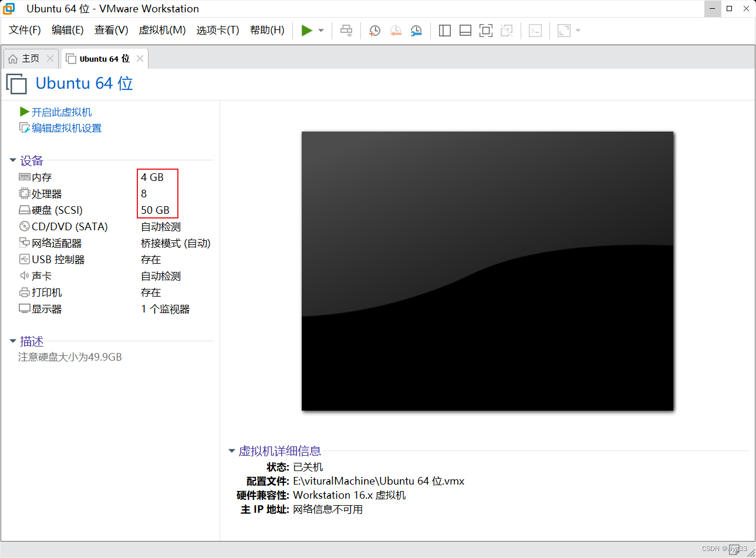
Task: Click the CPU icon beside 处理器
Action: (x=25, y=193)
